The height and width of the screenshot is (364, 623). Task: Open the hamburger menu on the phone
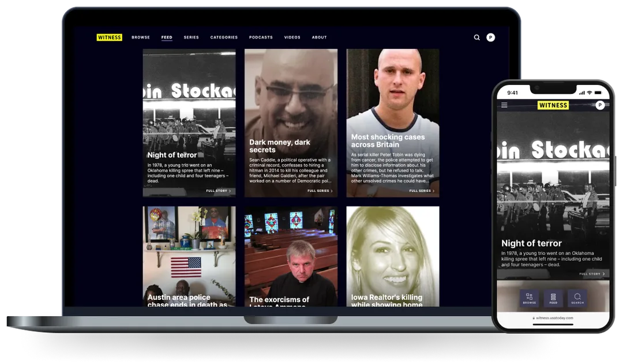[504, 105]
